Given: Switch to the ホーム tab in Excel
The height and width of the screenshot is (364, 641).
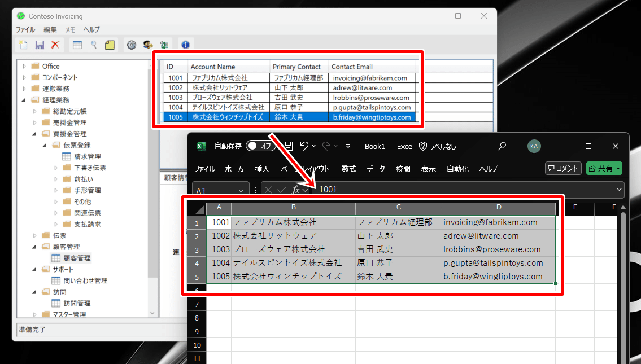Looking at the screenshot, I should pos(234,169).
